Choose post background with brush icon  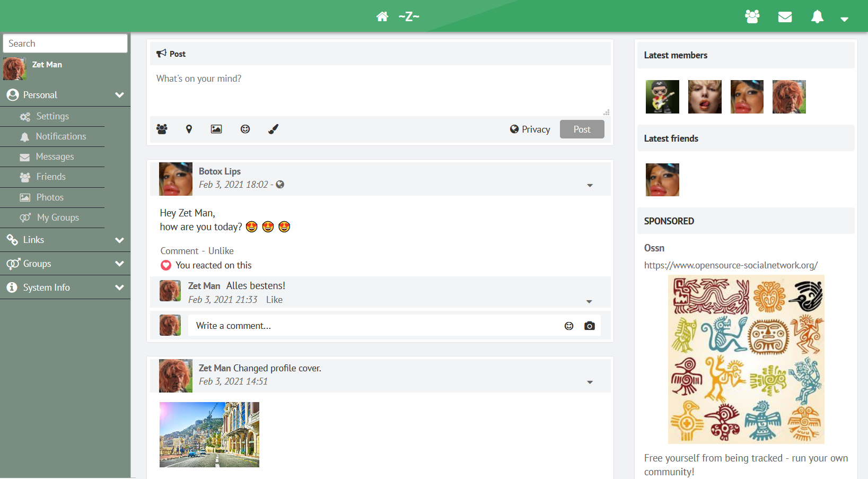(x=273, y=129)
